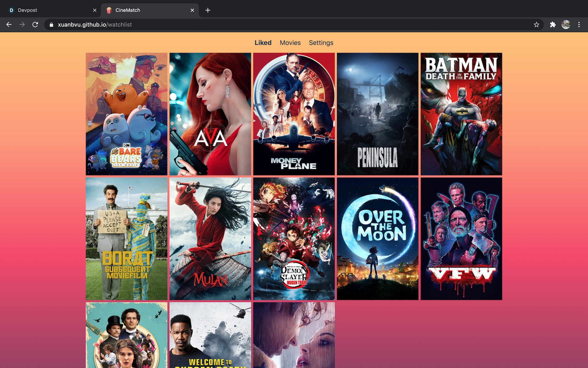This screenshot has height=368, width=588.
Task: Select the Money Plane poster
Action: (294, 114)
